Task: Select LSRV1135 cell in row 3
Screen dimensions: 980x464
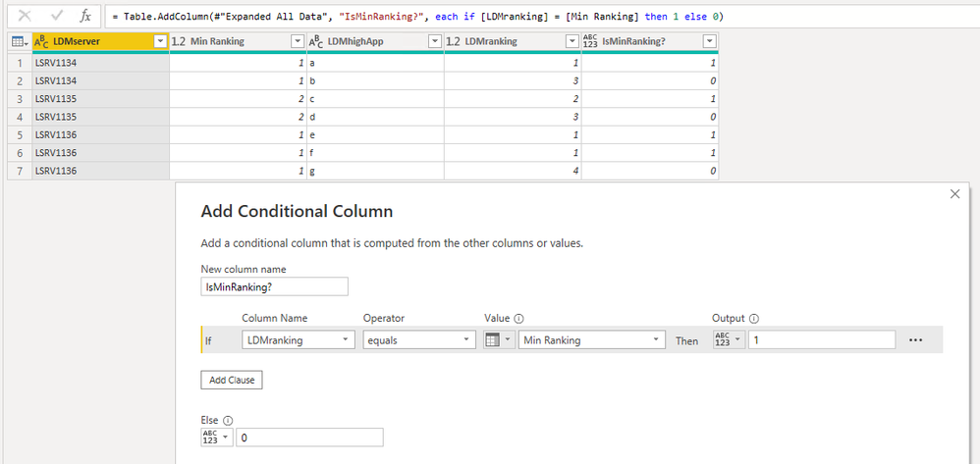Action: [x=100, y=99]
